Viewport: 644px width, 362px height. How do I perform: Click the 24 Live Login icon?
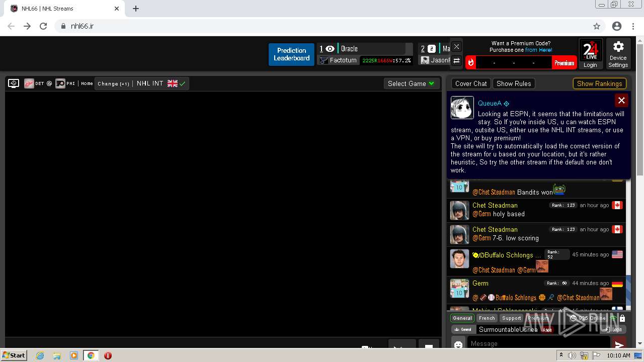[x=591, y=54]
